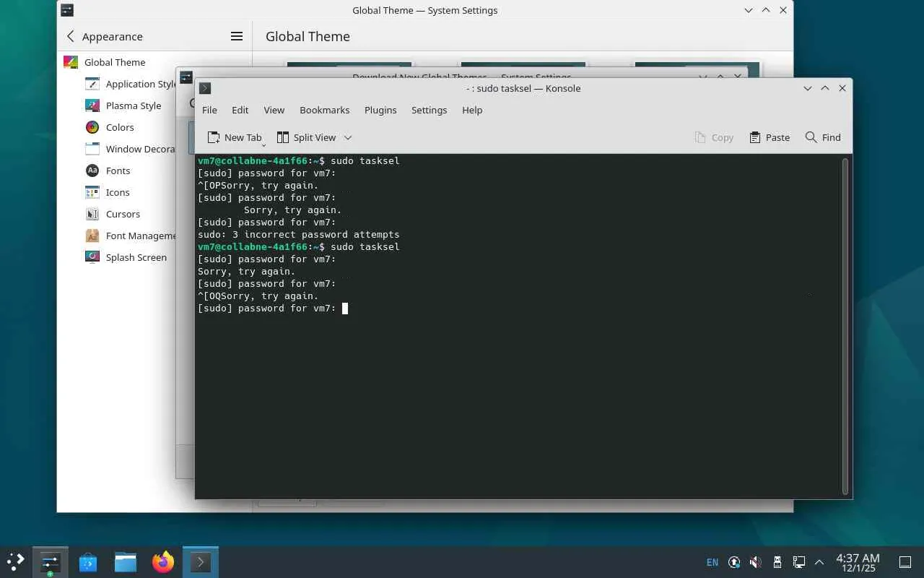Click the Window Decorations icon

[92, 149]
